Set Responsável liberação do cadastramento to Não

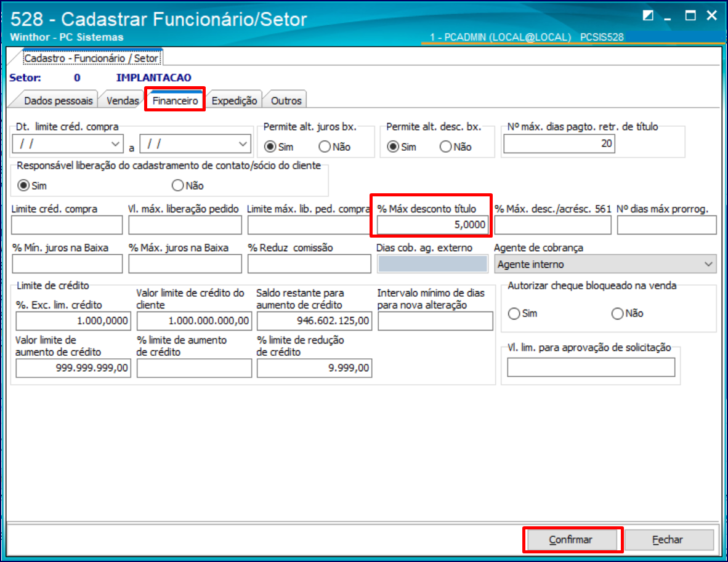(188, 186)
